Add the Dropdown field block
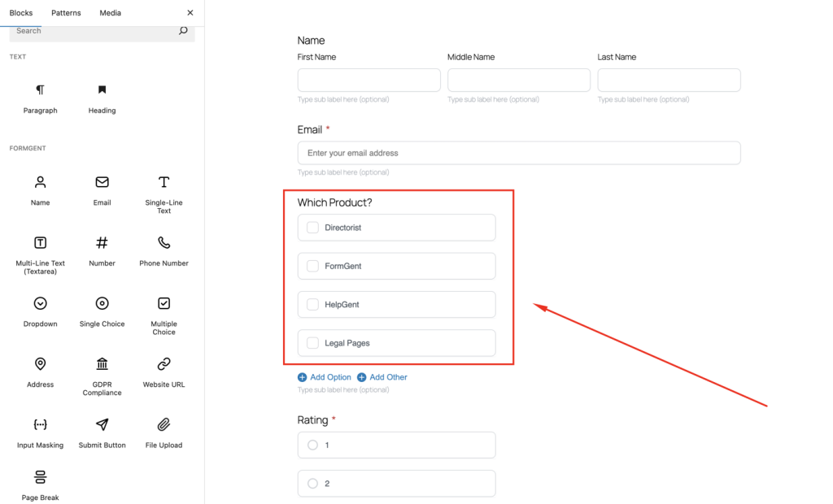The image size is (833, 504). [41, 312]
